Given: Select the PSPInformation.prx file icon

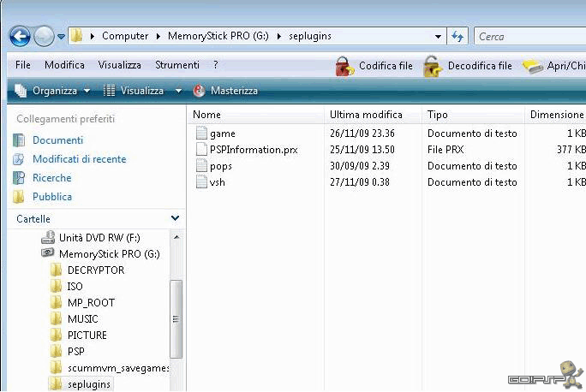Looking at the screenshot, I should point(201,149).
